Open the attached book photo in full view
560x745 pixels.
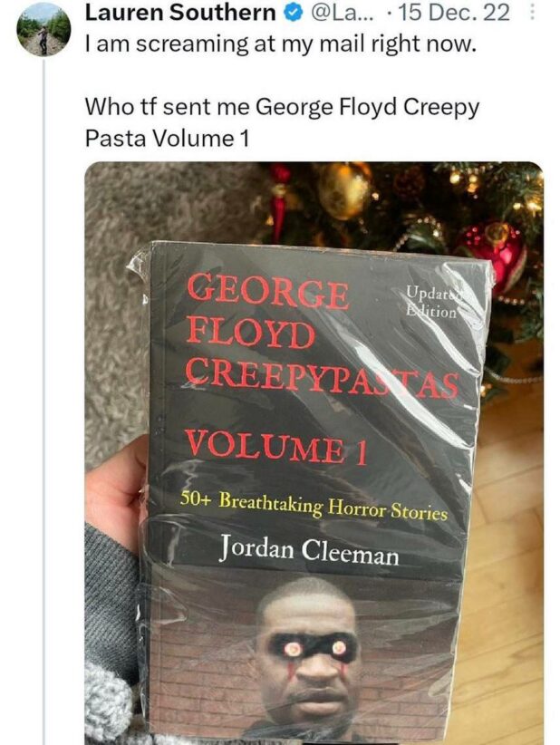314,453
